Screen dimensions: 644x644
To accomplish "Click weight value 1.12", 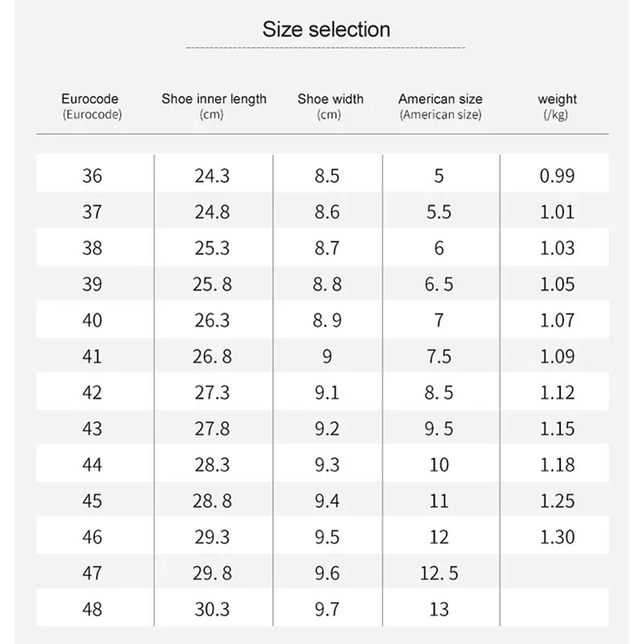I will tap(557, 392).
